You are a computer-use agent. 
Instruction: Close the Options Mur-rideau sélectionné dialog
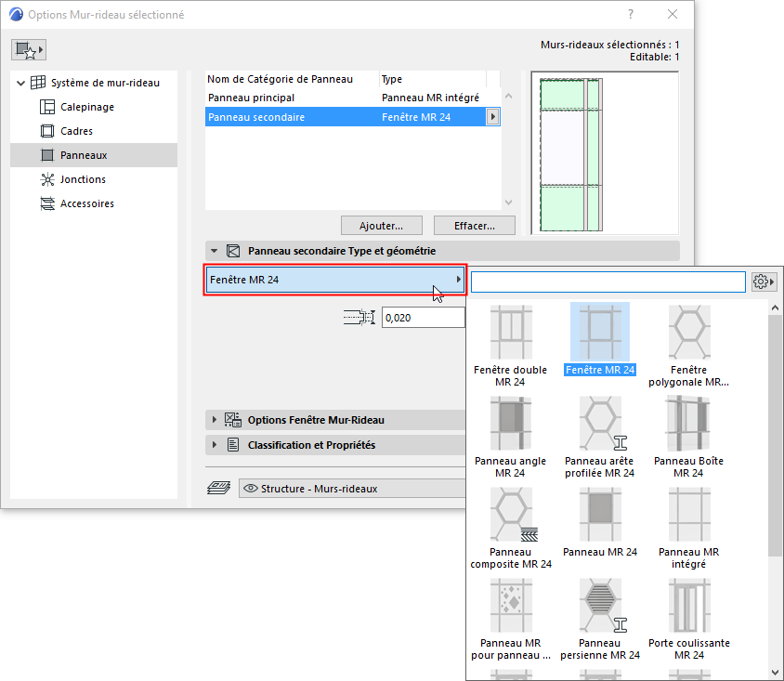pos(673,14)
